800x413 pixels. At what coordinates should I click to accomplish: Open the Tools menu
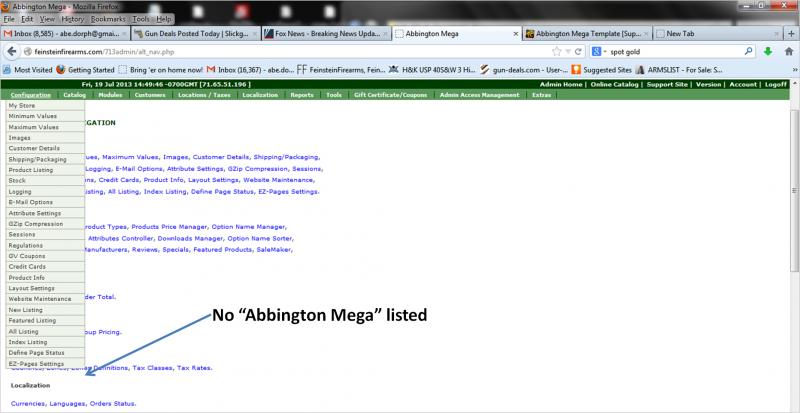click(141, 19)
